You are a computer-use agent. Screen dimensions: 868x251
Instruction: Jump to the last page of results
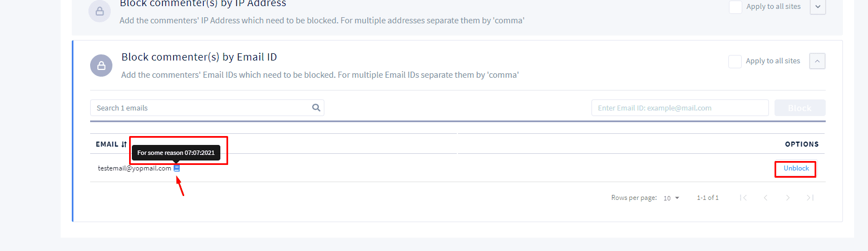tap(810, 198)
